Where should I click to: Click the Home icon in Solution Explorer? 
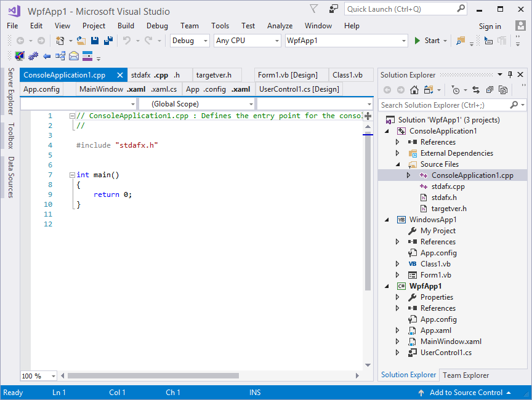414,90
